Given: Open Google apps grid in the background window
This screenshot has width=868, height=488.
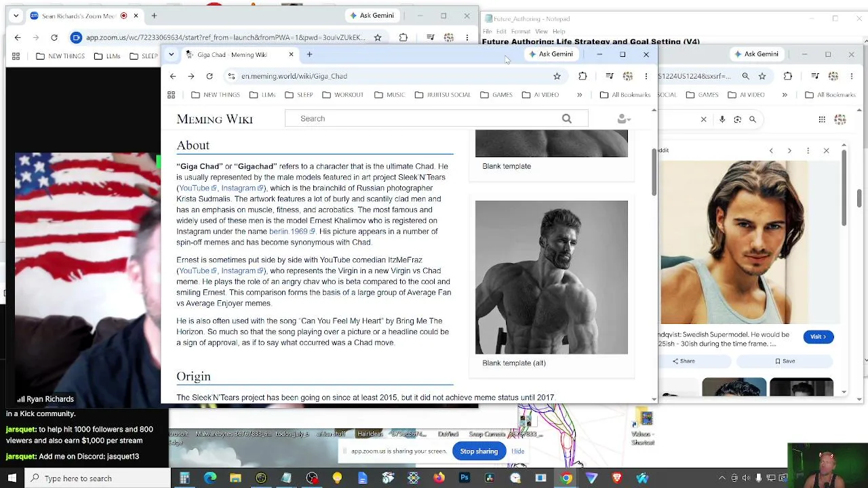Looking at the screenshot, I should point(822,119).
